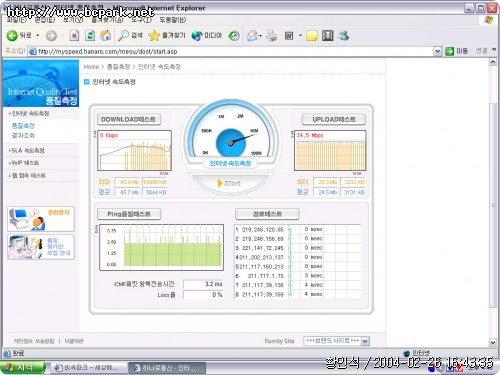Click the result lookup sidebar sublink

tap(23, 135)
